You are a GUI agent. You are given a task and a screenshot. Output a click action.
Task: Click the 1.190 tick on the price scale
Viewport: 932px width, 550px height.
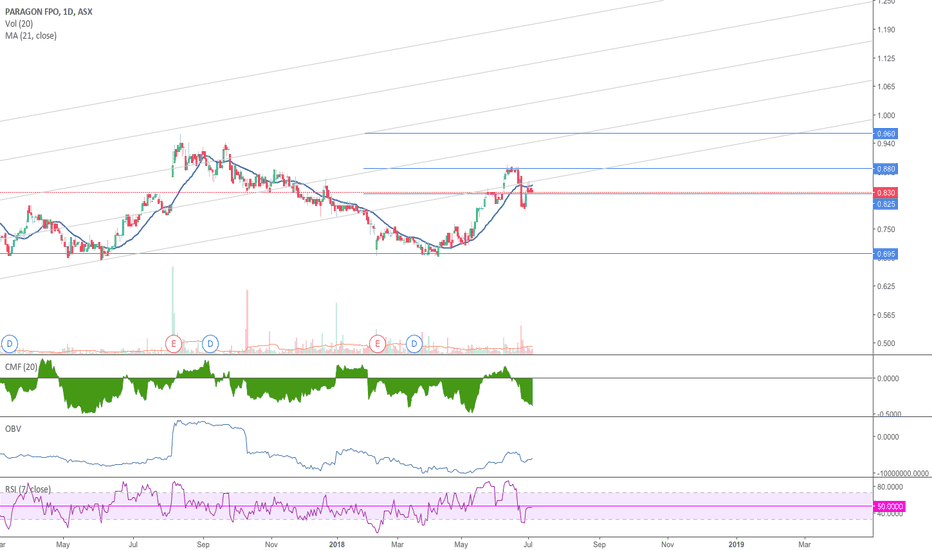[886, 29]
